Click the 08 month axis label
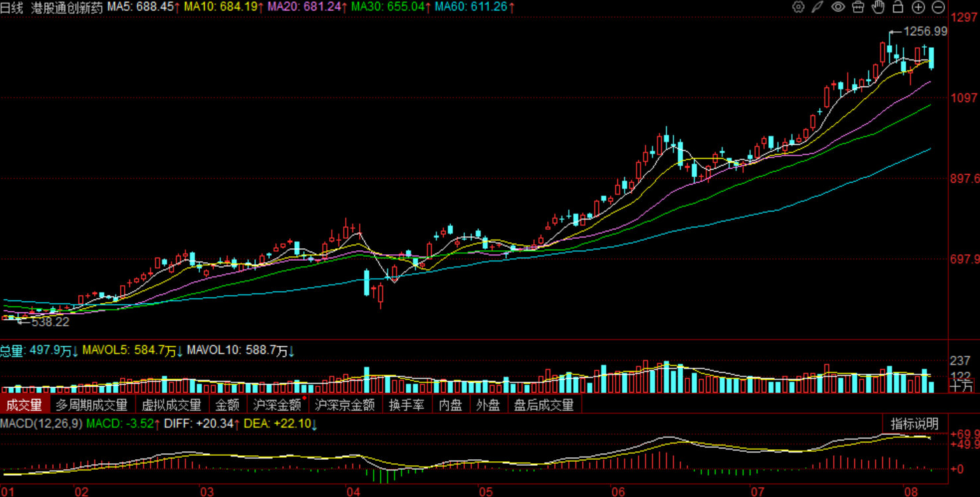 911,492
